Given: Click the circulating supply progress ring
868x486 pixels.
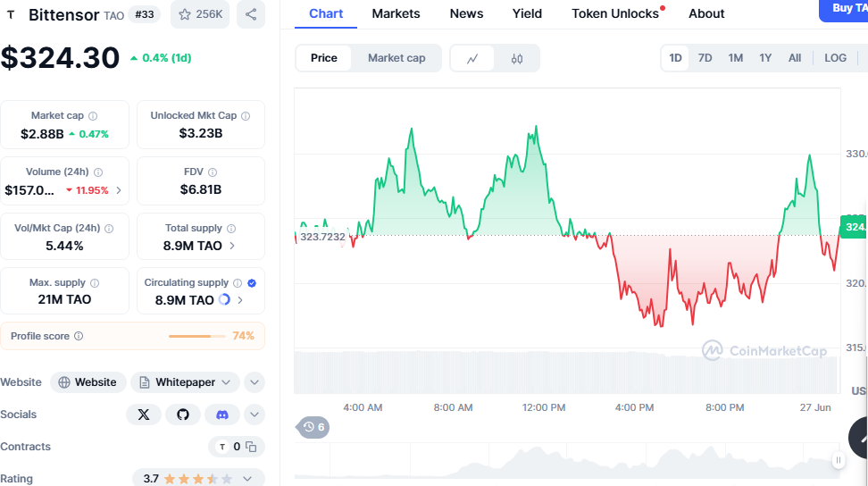Looking at the screenshot, I should pyautogui.click(x=224, y=299).
